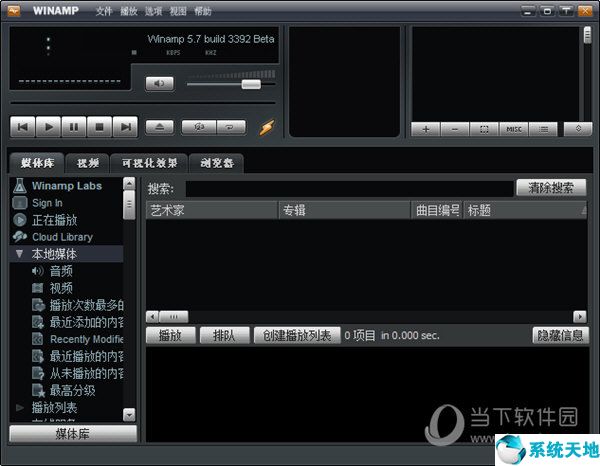Image resolution: width=600 pixels, height=466 pixels.
Task: Click the orange lightning bolt icon
Action: (x=267, y=127)
